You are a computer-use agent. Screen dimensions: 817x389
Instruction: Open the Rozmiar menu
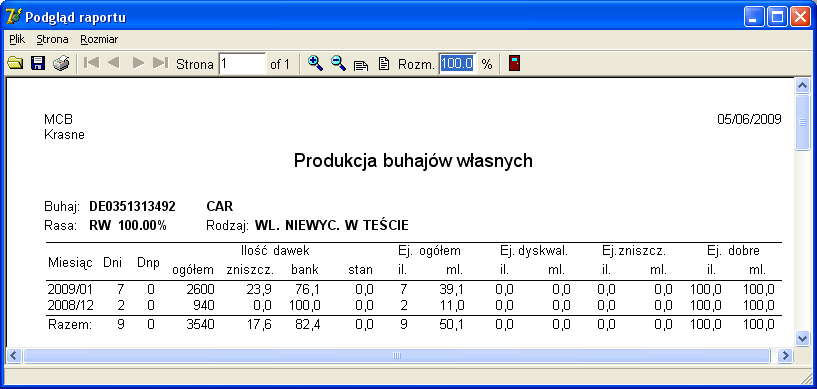tap(99, 40)
